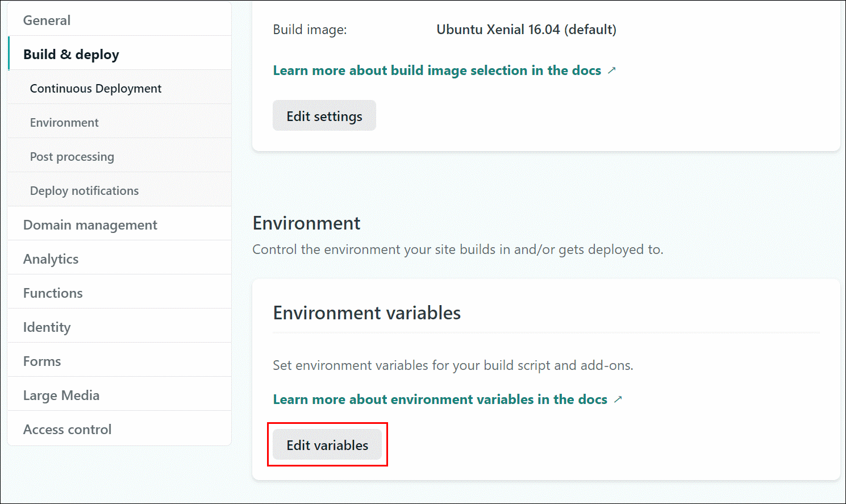The width and height of the screenshot is (846, 504).
Task: Open Post processing subsection
Action: [72, 157]
